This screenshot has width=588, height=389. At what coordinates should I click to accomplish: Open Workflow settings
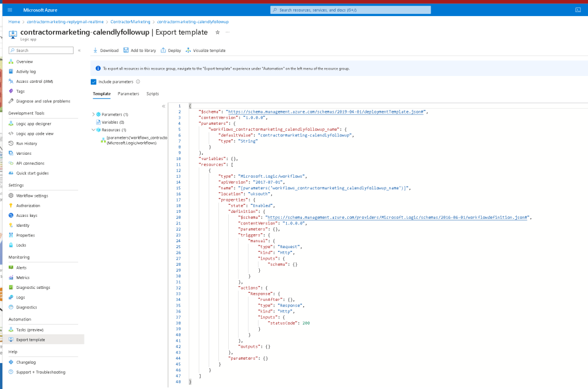(x=32, y=196)
